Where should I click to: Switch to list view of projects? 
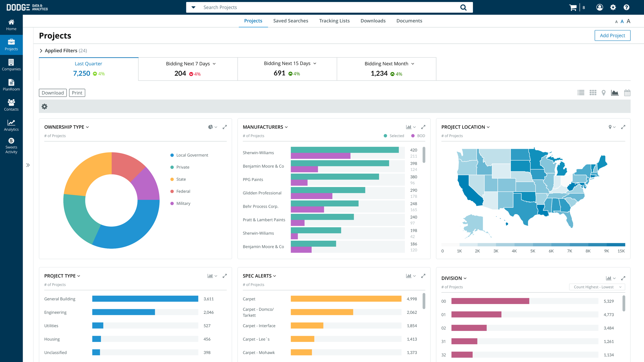pos(581,93)
